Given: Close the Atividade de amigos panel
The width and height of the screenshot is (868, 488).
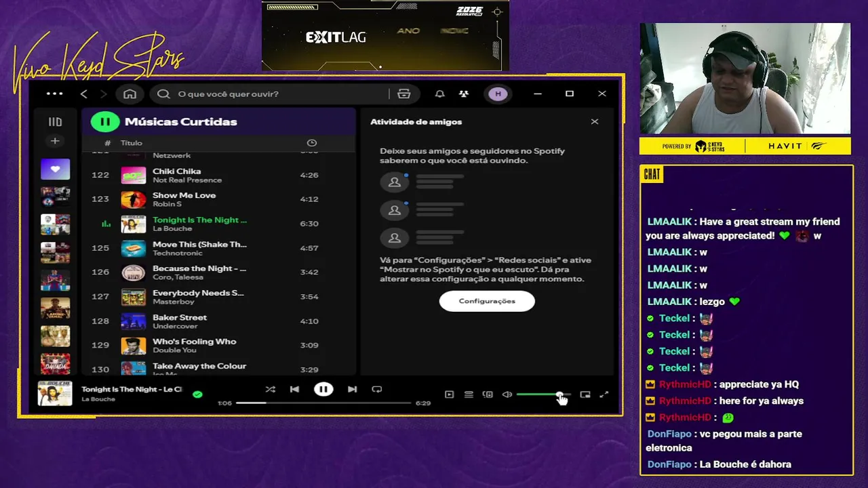Looking at the screenshot, I should point(595,122).
